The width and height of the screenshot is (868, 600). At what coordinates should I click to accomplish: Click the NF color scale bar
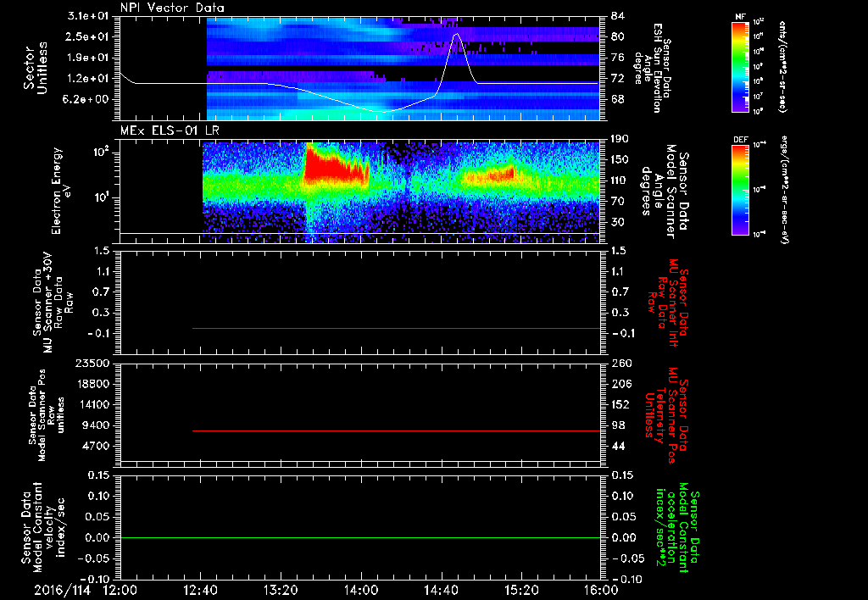(x=740, y=66)
